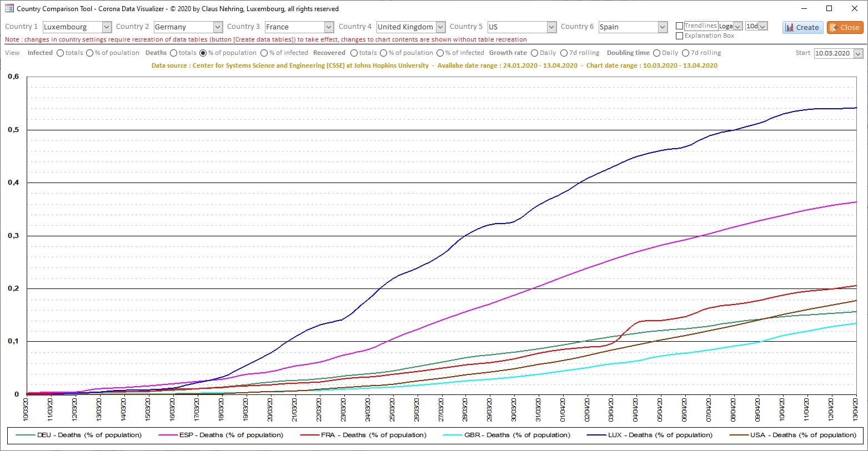868x451 pixels.
Task: Maximize the Country Comparison Tool window
Action: click(829, 8)
